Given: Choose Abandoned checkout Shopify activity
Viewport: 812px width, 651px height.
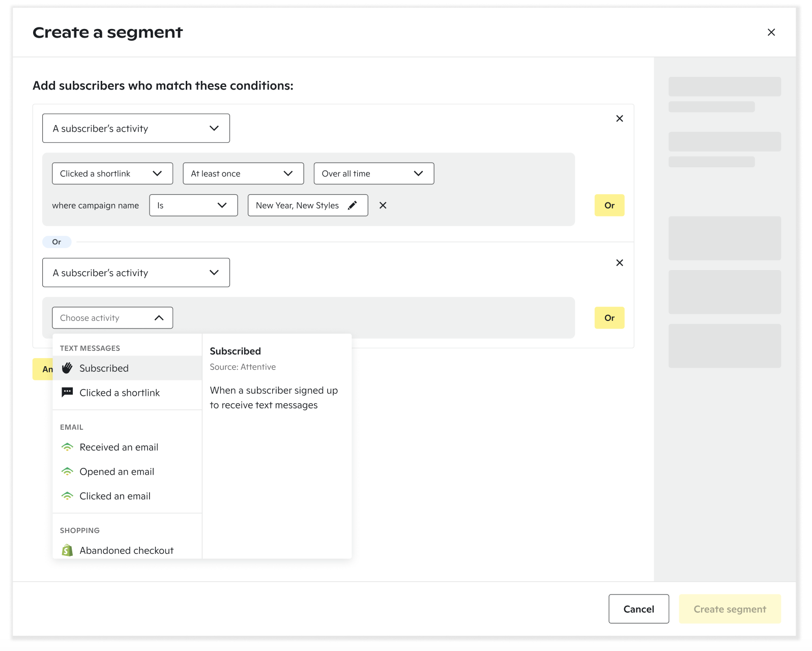Looking at the screenshot, I should tap(126, 550).
